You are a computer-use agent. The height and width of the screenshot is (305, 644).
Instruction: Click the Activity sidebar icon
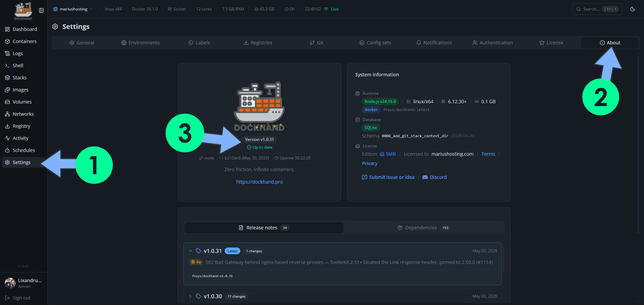[x=7, y=138]
